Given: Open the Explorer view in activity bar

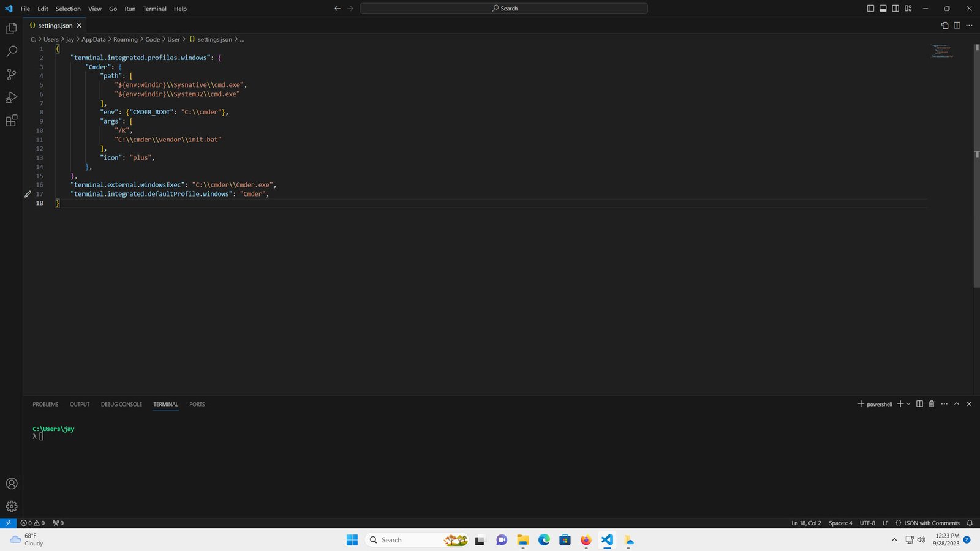Looking at the screenshot, I should [11, 29].
